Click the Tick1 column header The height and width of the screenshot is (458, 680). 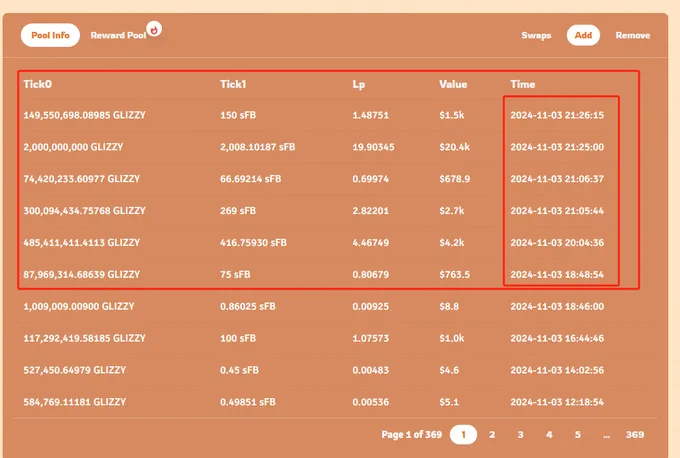(x=233, y=84)
